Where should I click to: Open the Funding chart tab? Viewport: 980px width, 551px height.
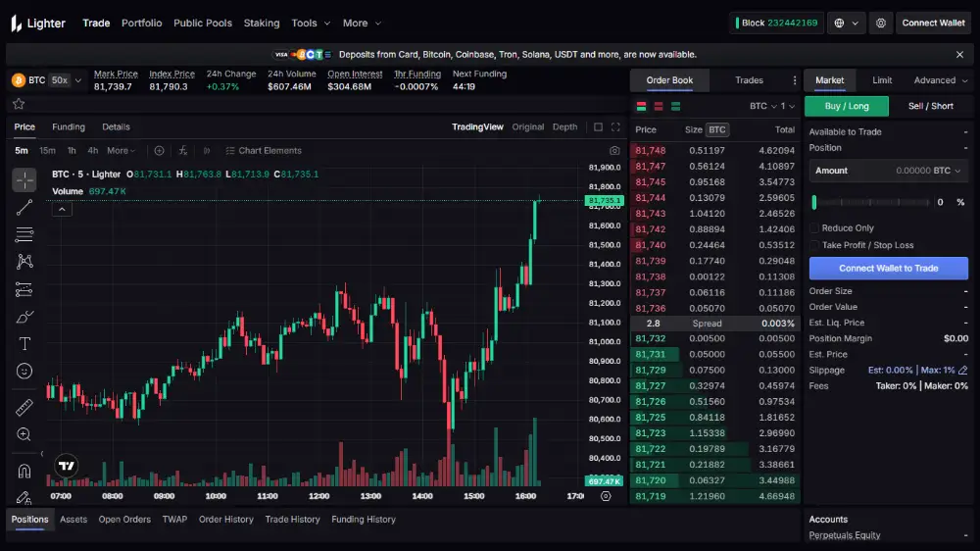[69, 126]
